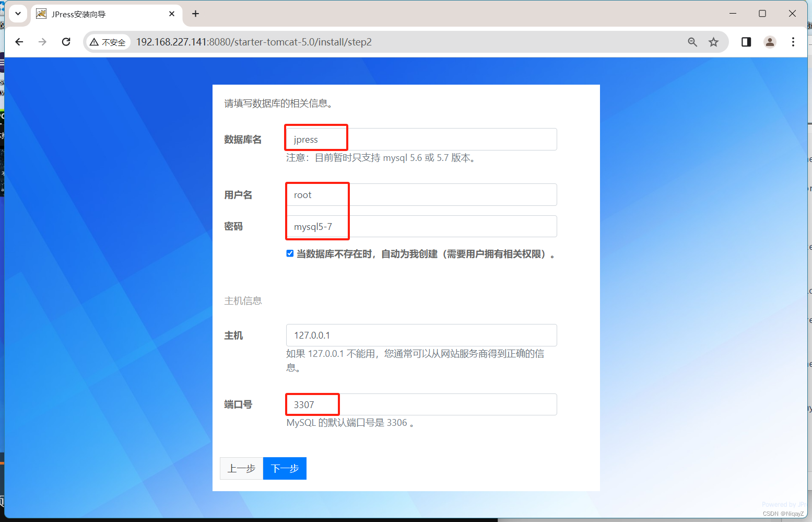Click the 当数据库不存在时 checkbox label

pos(426,254)
